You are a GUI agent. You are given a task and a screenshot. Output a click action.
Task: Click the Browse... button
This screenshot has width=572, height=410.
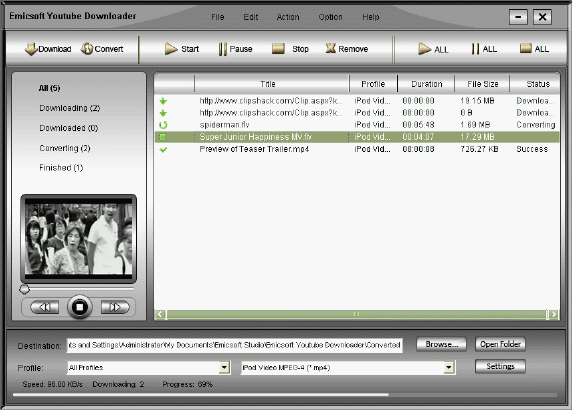pyautogui.click(x=441, y=344)
